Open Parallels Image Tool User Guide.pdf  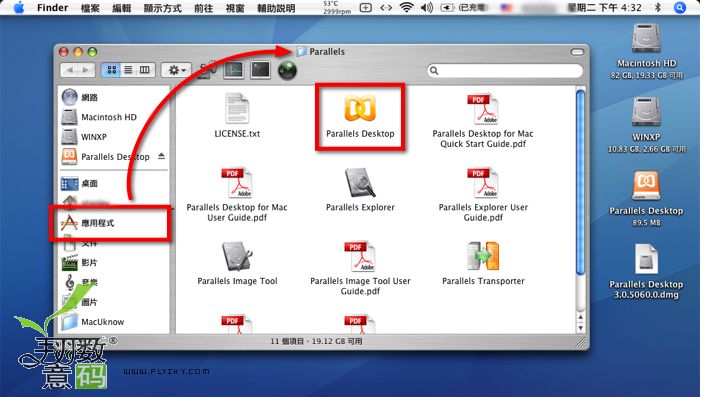360,256
